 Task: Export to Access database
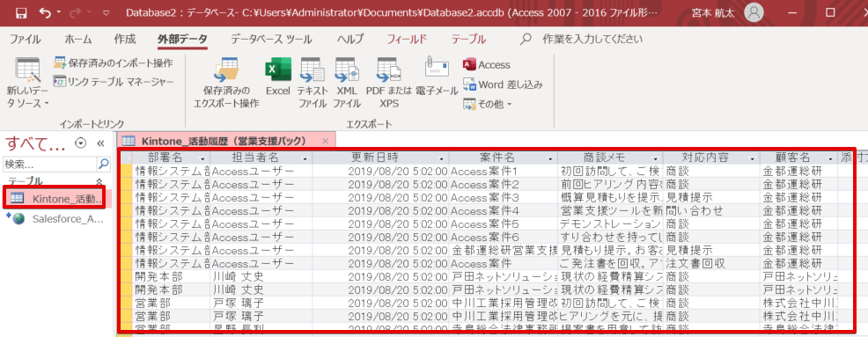tap(487, 65)
